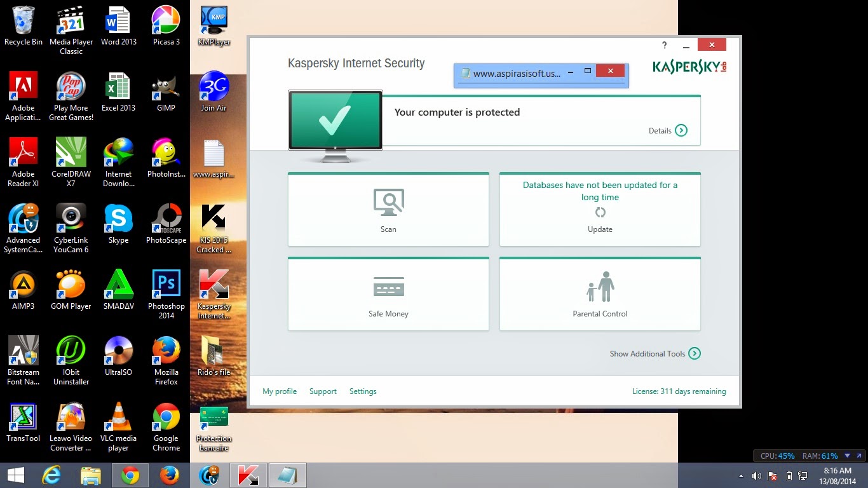
Task: Open Kaspersky Settings link
Action: point(363,391)
